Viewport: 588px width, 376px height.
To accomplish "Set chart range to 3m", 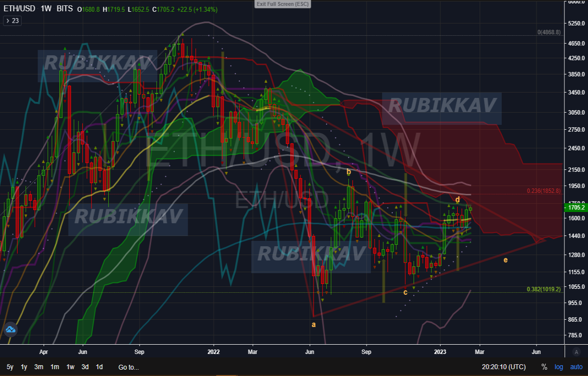I will tap(39, 367).
